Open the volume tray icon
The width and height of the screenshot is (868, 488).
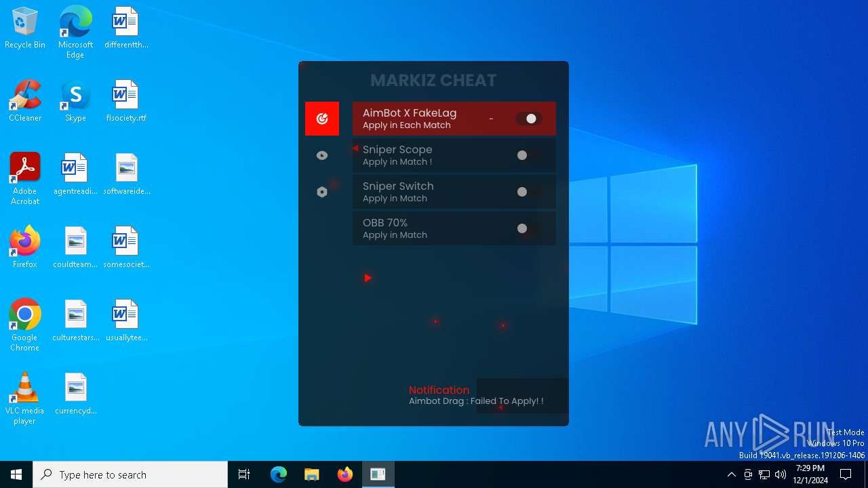pos(781,474)
